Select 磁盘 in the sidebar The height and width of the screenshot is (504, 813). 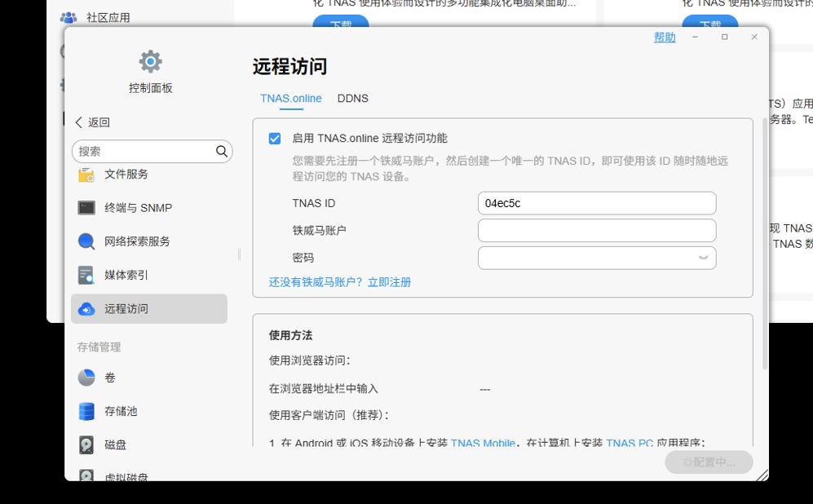[x=149, y=445]
